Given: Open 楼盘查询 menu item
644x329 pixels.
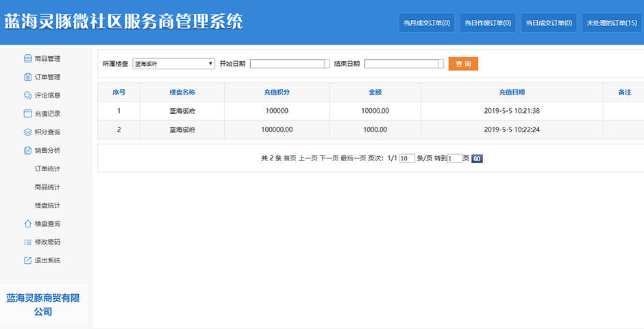Looking at the screenshot, I should (x=47, y=223).
